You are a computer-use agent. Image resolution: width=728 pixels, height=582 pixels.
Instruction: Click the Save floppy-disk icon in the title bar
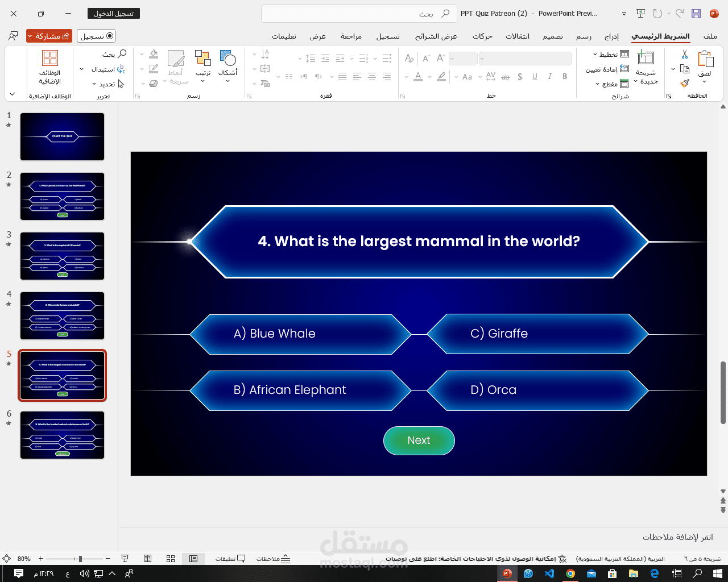[x=696, y=14]
